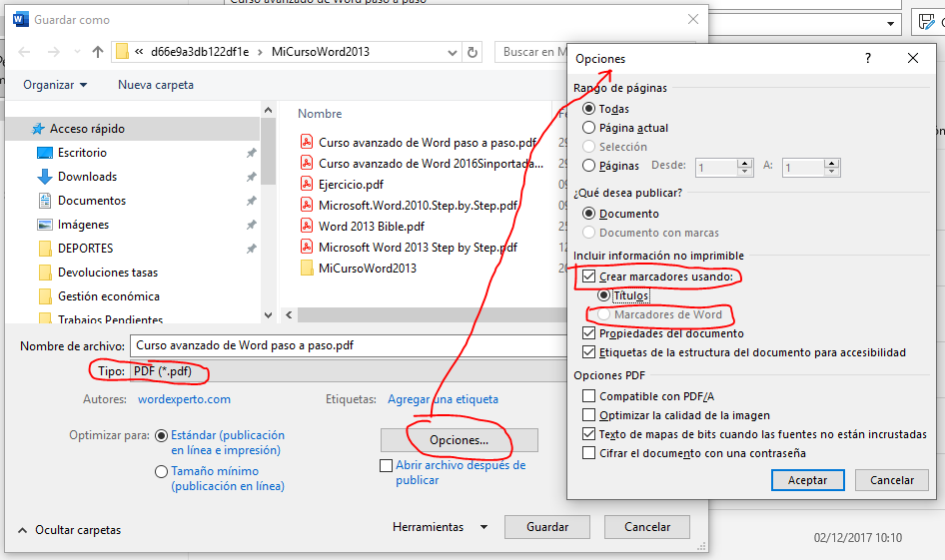This screenshot has width=945, height=560.
Task: Go up one folder level
Action: 98,52
